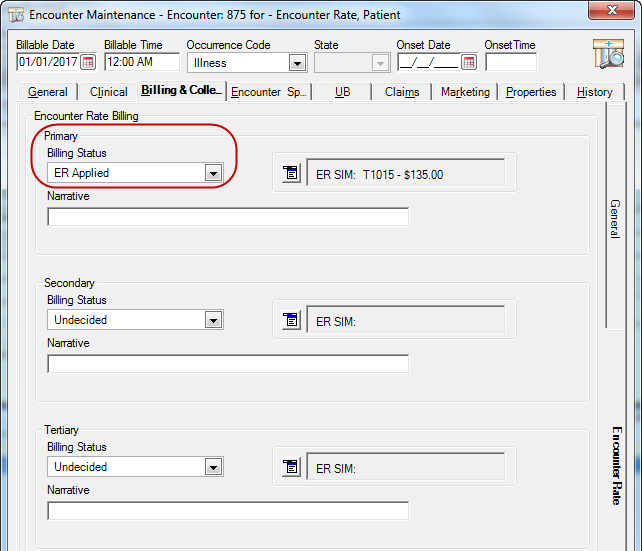The height and width of the screenshot is (551, 642).
Task: Open Tertiary ER SIM details icon
Action: pyautogui.click(x=291, y=467)
